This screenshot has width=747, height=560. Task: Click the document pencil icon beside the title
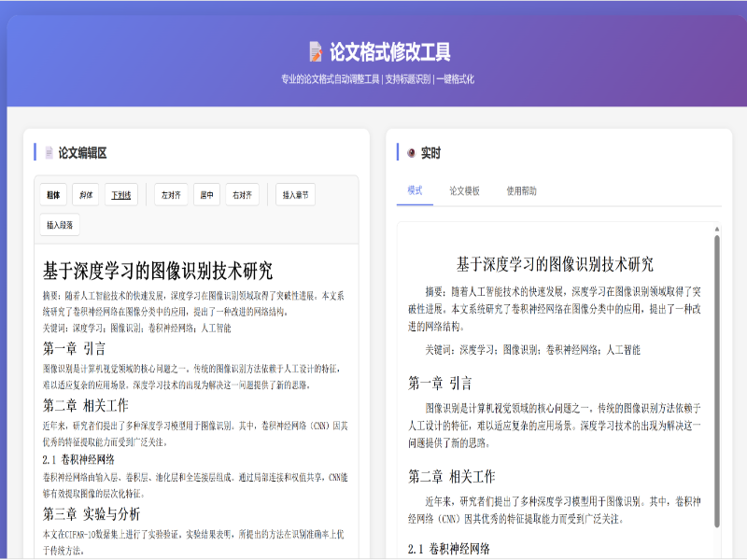point(316,52)
